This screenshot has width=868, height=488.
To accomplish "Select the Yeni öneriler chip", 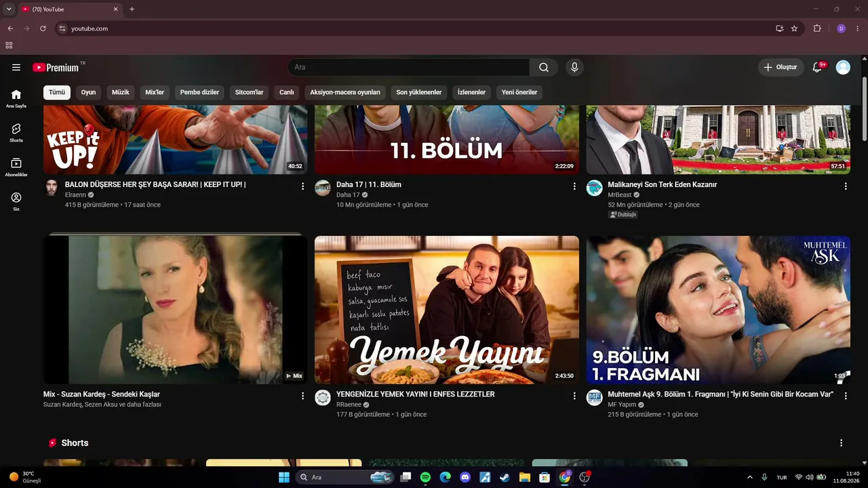I will 519,92.
